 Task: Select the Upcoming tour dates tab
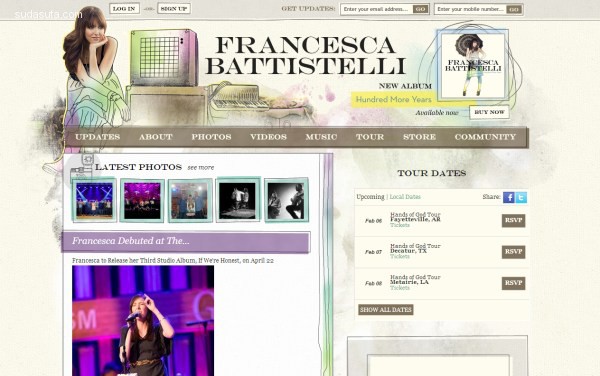click(370, 197)
